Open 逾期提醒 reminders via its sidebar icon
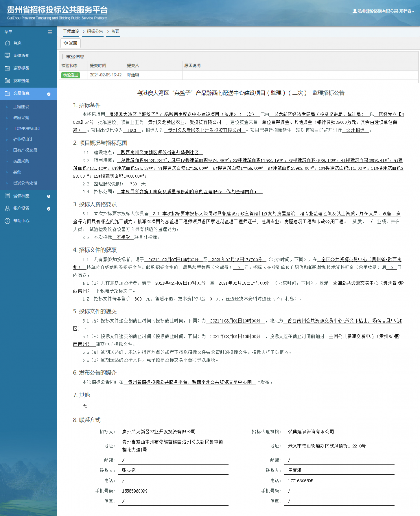The image size is (420, 516). tap(7, 68)
